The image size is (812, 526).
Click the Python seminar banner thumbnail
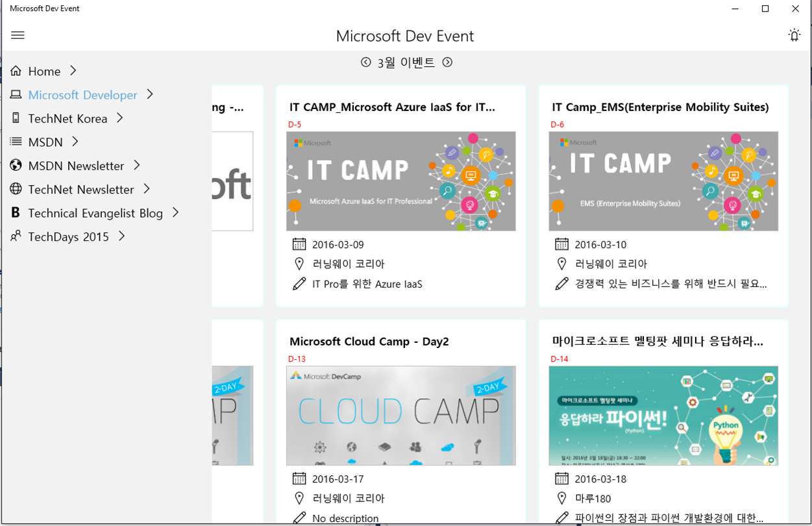click(x=663, y=416)
